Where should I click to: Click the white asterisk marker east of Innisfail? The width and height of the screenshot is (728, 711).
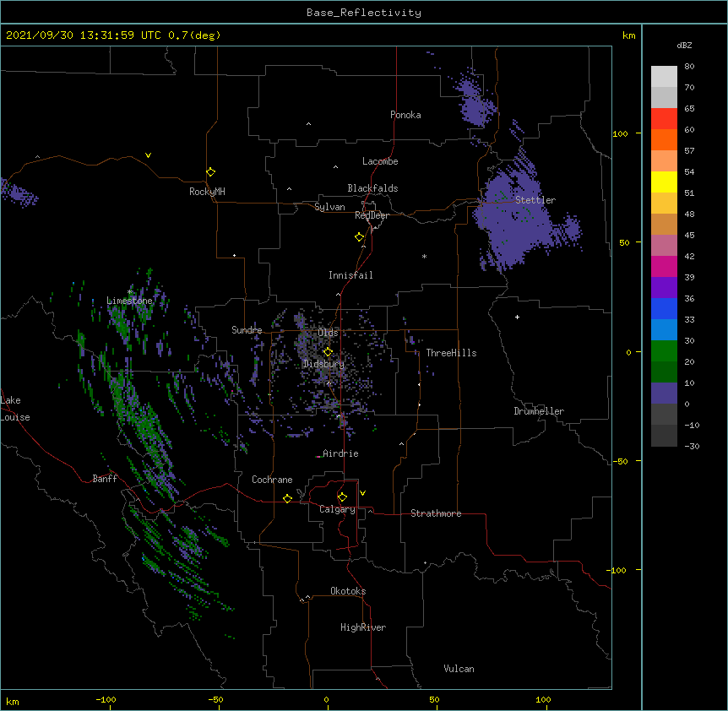coord(424,256)
